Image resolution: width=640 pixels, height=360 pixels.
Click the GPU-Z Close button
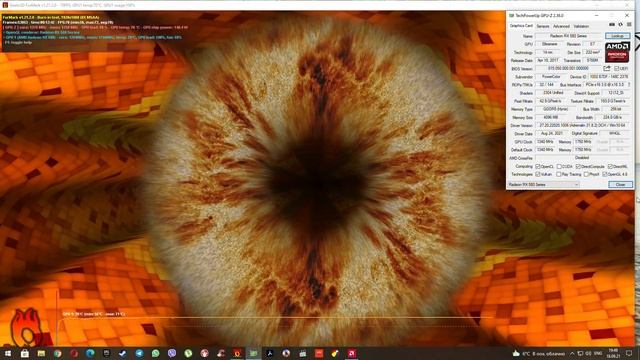click(620, 184)
